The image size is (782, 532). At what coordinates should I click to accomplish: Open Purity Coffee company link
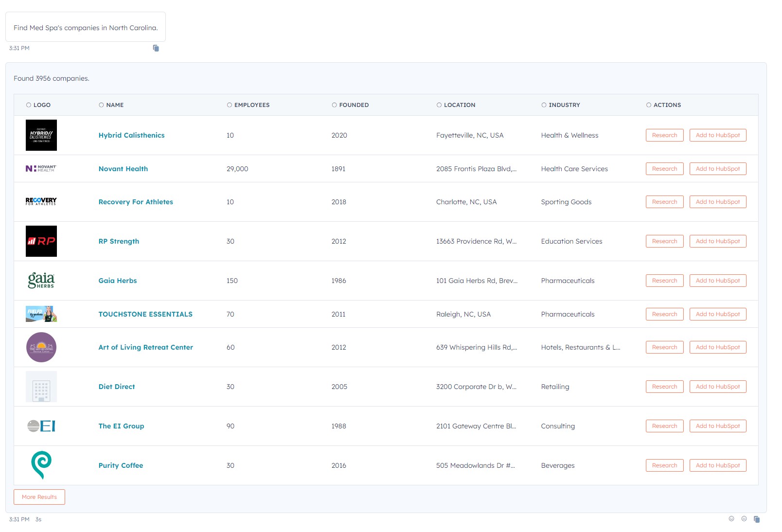tap(121, 465)
